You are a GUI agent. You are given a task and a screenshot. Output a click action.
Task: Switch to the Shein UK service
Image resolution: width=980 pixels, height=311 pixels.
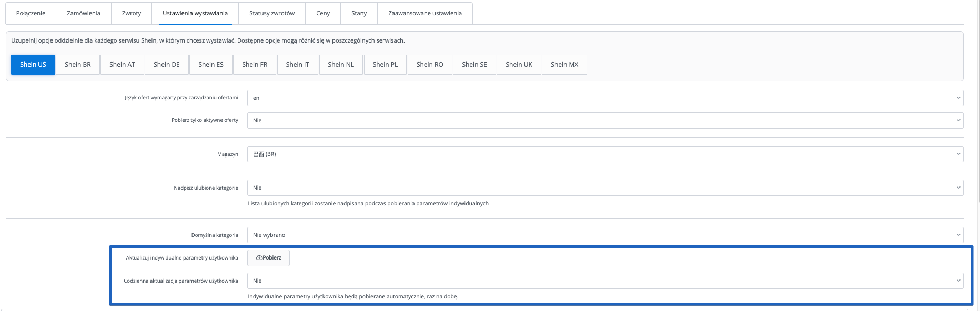coord(518,65)
